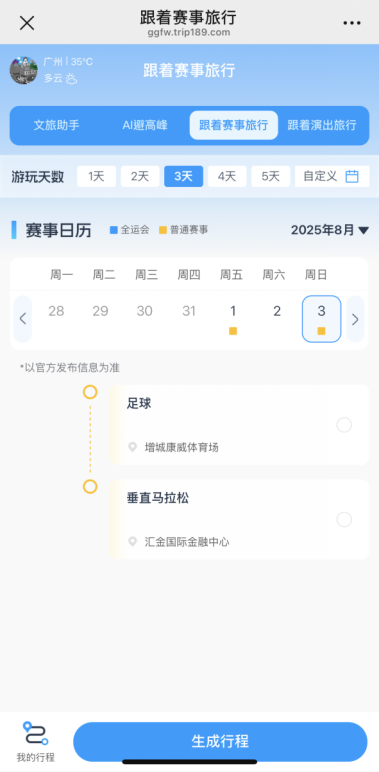The height and width of the screenshot is (772, 379).
Task: Select the 垂直马拉松 event radio button
Action: tap(344, 519)
